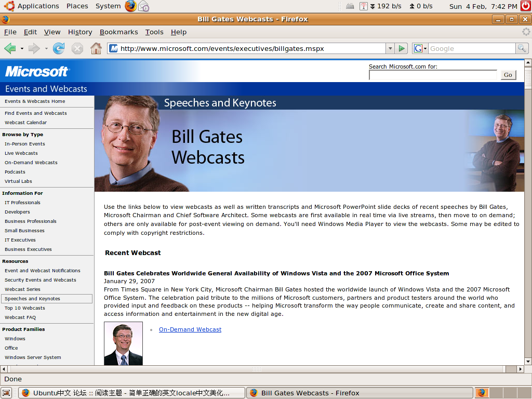Open the Small Businesses link
Viewport: 532px width, 399px height.
[x=24, y=231]
